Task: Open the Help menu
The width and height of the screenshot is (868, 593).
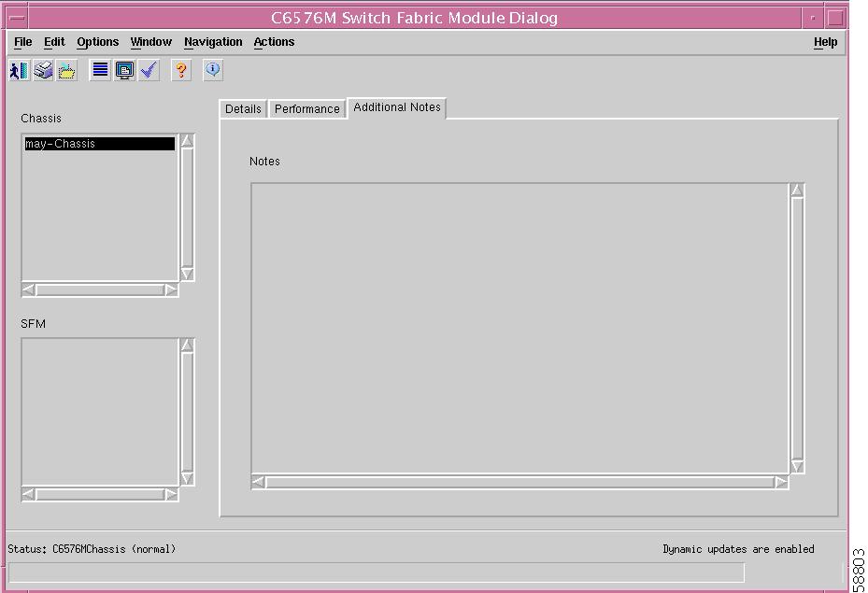Action: pos(825,42)
